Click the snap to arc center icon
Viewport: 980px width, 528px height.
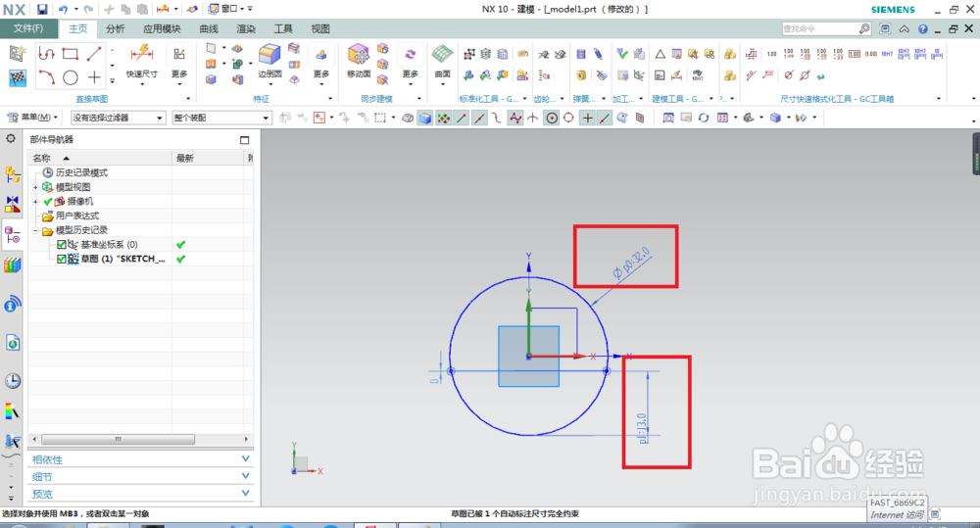point(551,118)
